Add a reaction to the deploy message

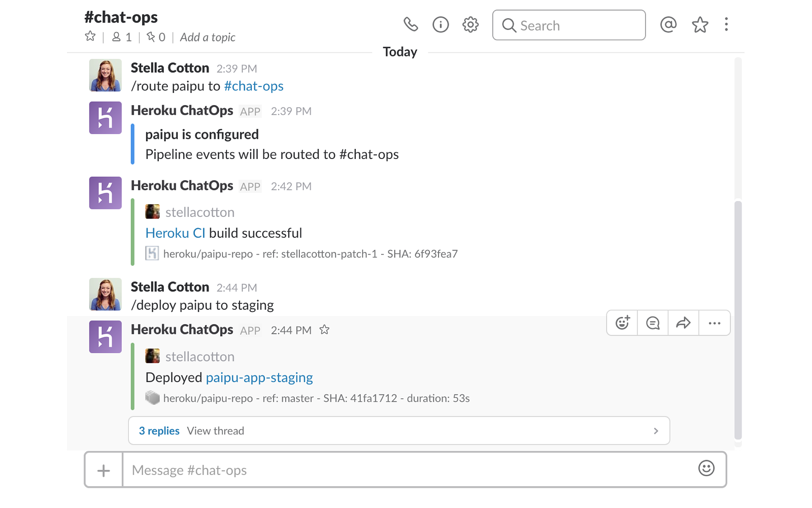pyautogui.click(x=621, y=323)
